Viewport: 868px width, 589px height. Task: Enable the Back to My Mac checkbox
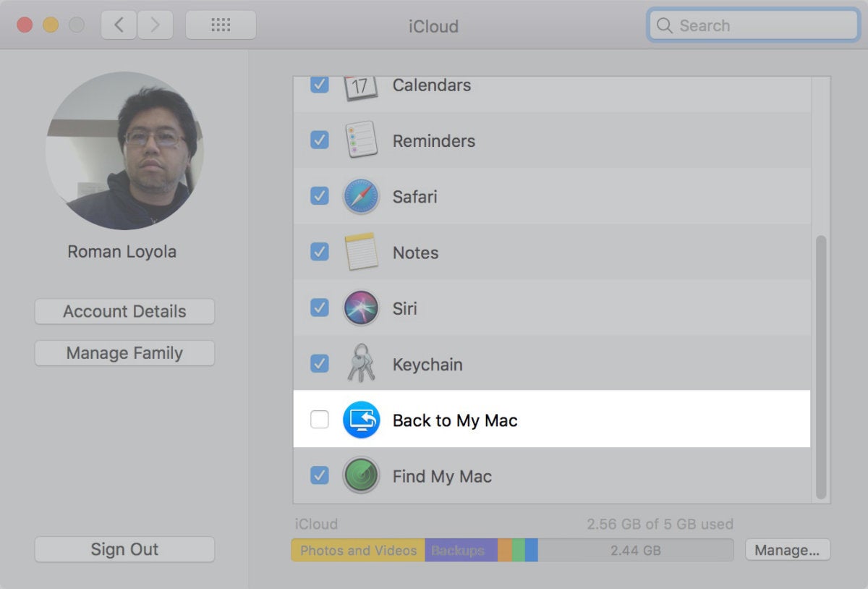click(x=319, y=420)
